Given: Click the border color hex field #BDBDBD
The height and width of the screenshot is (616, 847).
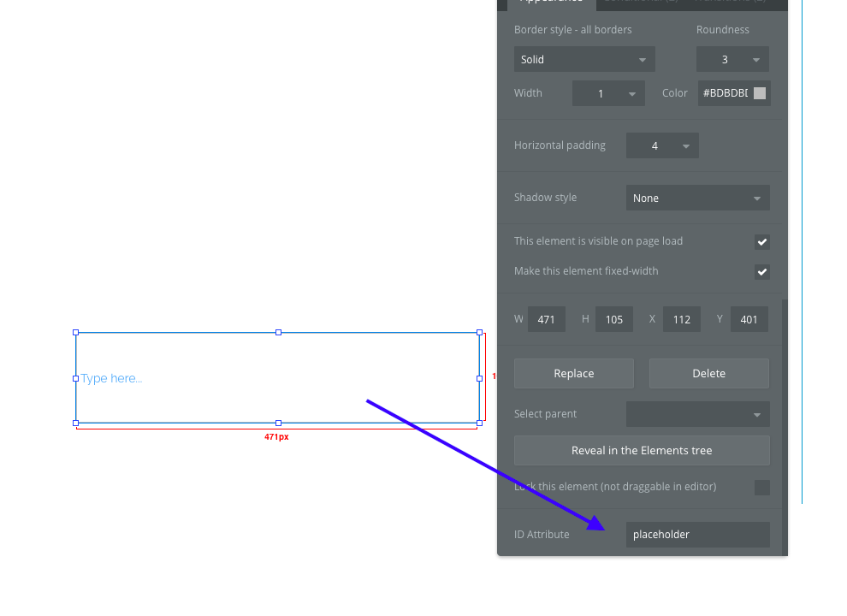Looking at the screenshot, I should point(725,93).
